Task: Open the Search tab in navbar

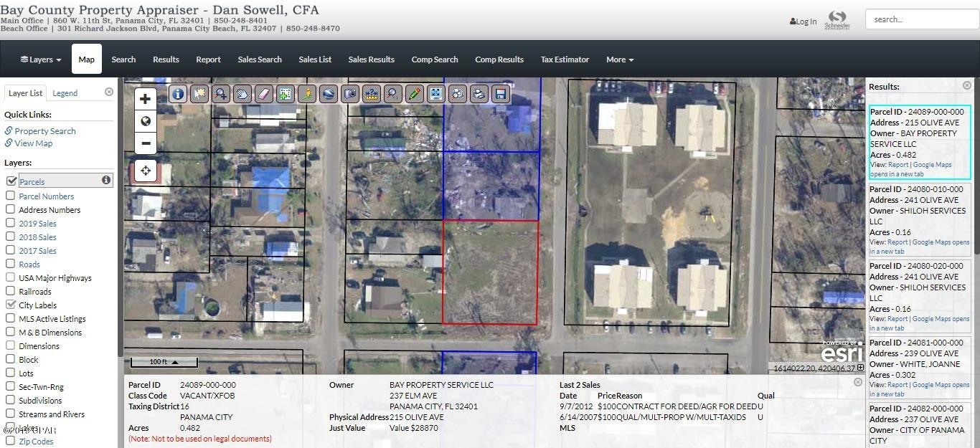Action: tap(123, 59)
